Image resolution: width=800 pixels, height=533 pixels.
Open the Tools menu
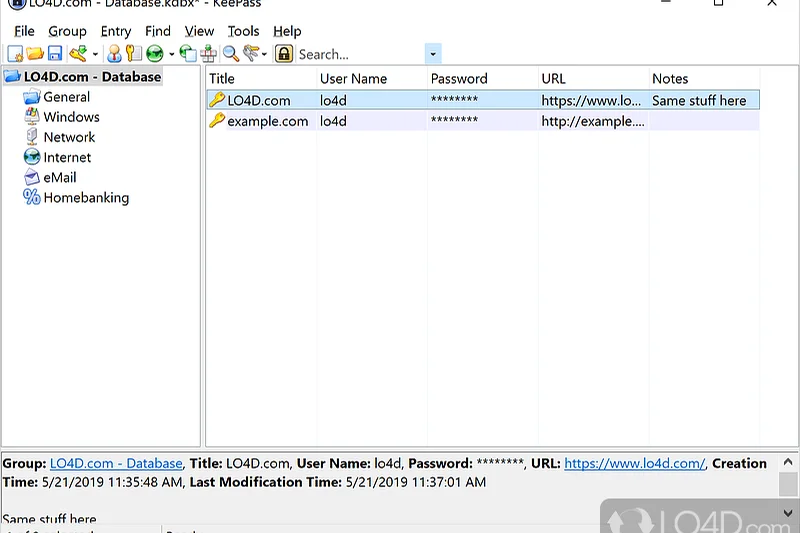point(243,31)
